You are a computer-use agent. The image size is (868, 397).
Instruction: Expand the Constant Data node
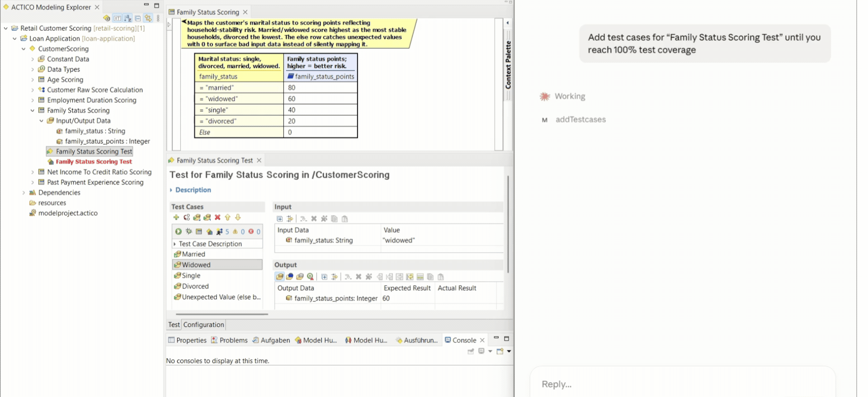click(33, 59)
